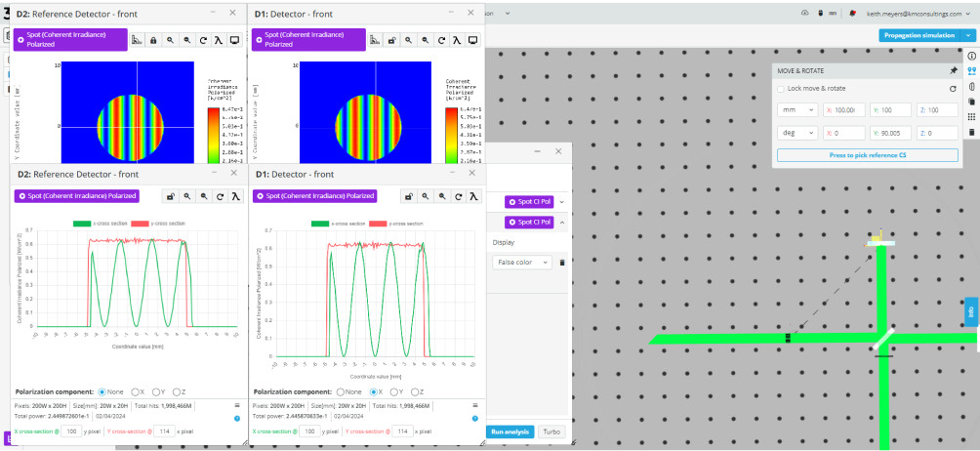The image size is (980, 451).
Task: Open cross-section chart icon in D2 false-color map window
Action: point(137,40)
